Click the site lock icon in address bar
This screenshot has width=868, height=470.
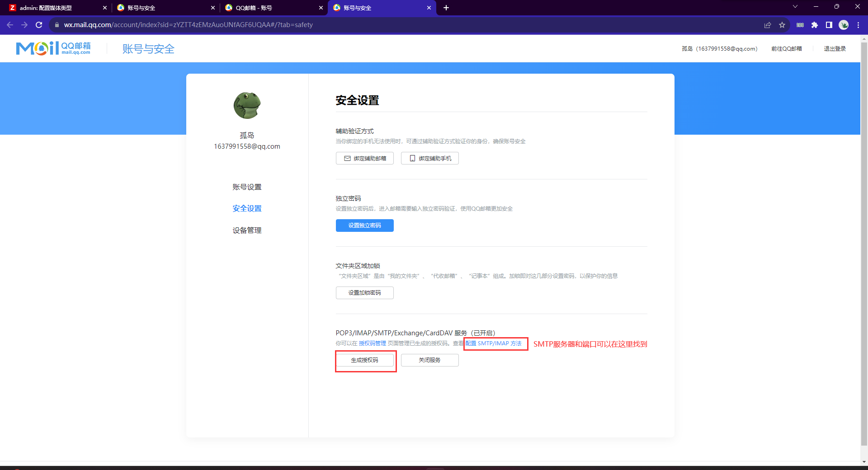[57, 25]
